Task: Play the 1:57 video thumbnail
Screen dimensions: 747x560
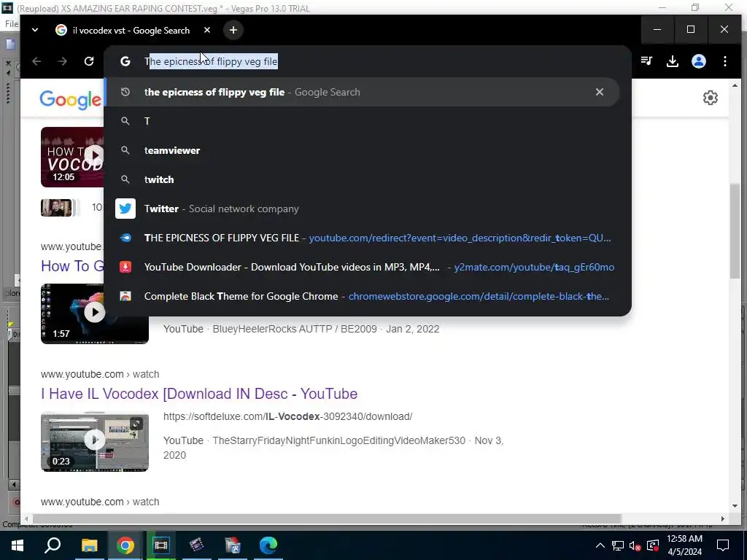Action: (95, 314)
